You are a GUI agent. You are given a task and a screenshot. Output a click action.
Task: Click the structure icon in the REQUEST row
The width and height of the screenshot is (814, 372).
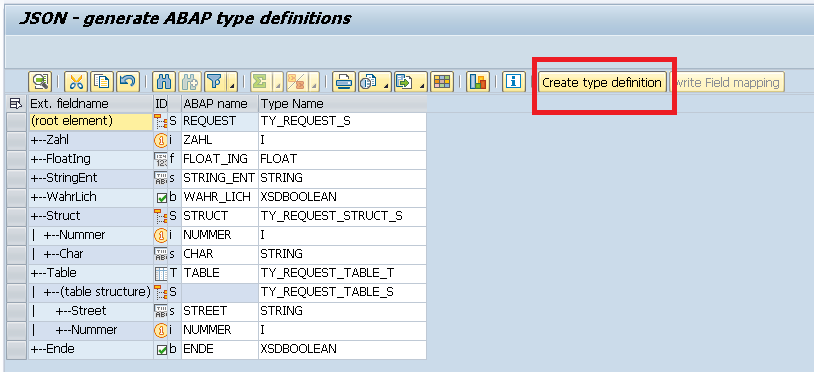[160, 121]
